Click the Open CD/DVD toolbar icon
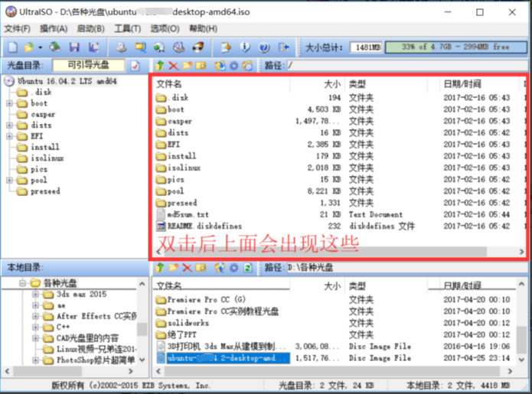Image resolution: width=532 pixels, height=394 pixels. 55,47
